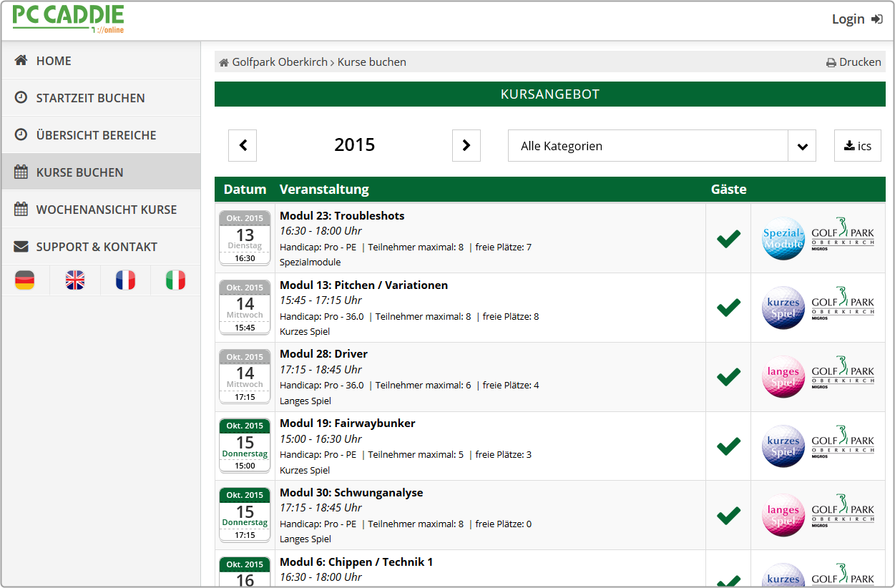Click the Kurse buchen breadcrumb
Image resolution: width=895 pixels, height=588 pixels.
(372, 62)
